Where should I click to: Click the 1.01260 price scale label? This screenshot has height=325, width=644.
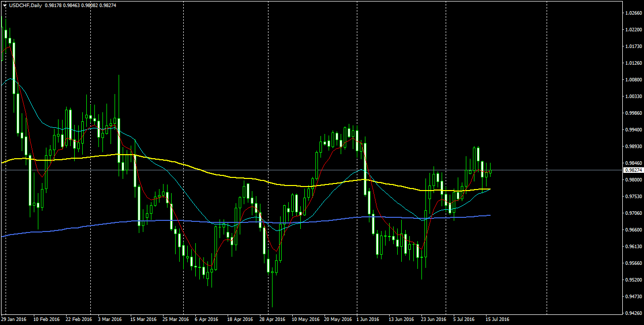click(x=634, y=63)
